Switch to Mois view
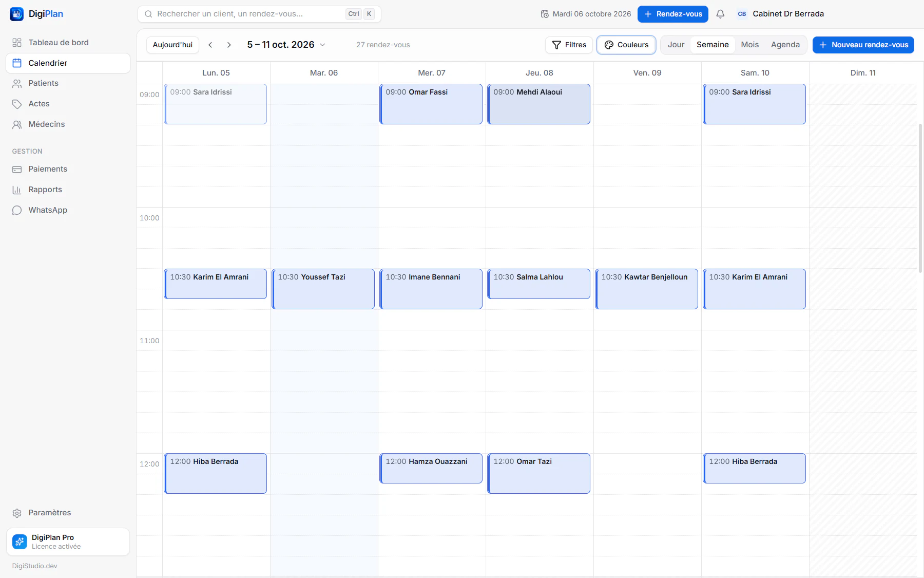 (x=749, y=45)
